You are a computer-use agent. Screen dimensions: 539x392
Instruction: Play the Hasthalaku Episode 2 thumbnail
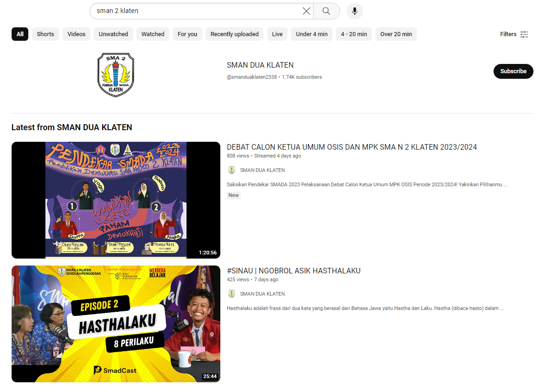pyautogui.click(x=116, y=324)
